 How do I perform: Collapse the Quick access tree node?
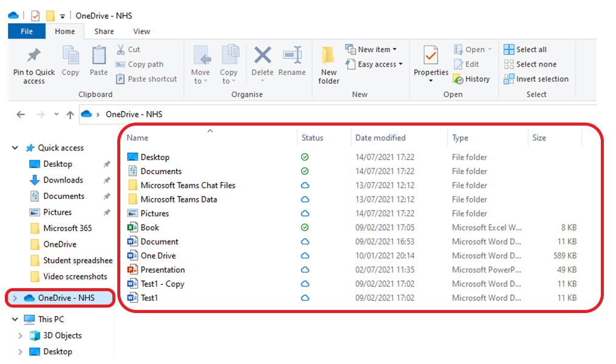[15, 148]
